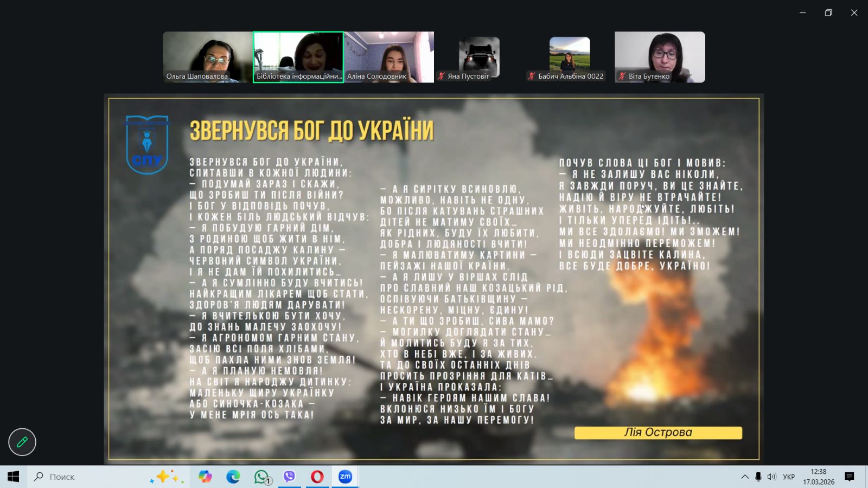The height and width of the screenshot is (488, 868).
Task: Open the Opera browser from the taskbar
Action: tap(317, 477)
